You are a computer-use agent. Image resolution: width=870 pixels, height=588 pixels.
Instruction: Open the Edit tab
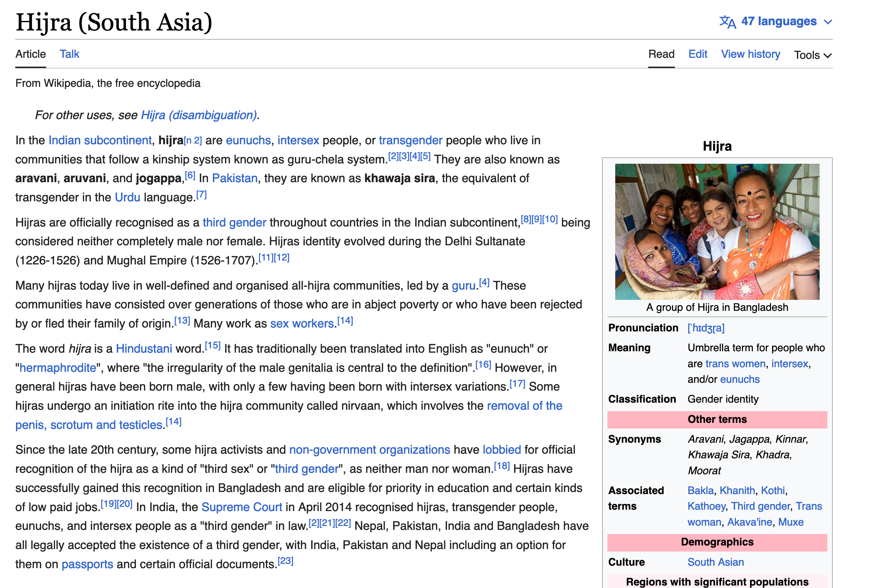698,54
